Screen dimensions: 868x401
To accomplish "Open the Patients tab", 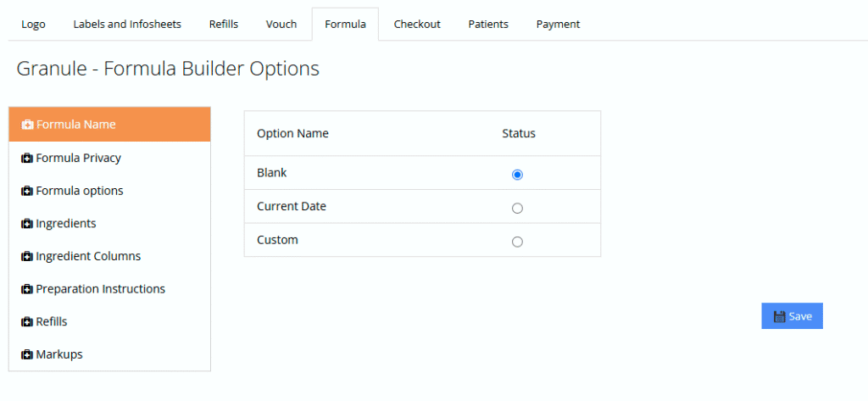I will coord(488,25).
